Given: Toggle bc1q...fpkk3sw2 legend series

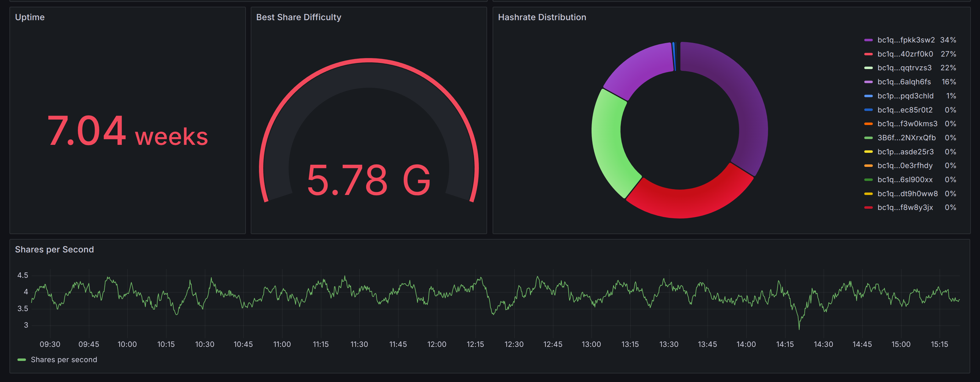Looking at the screenshot, I should coord(905,40).
